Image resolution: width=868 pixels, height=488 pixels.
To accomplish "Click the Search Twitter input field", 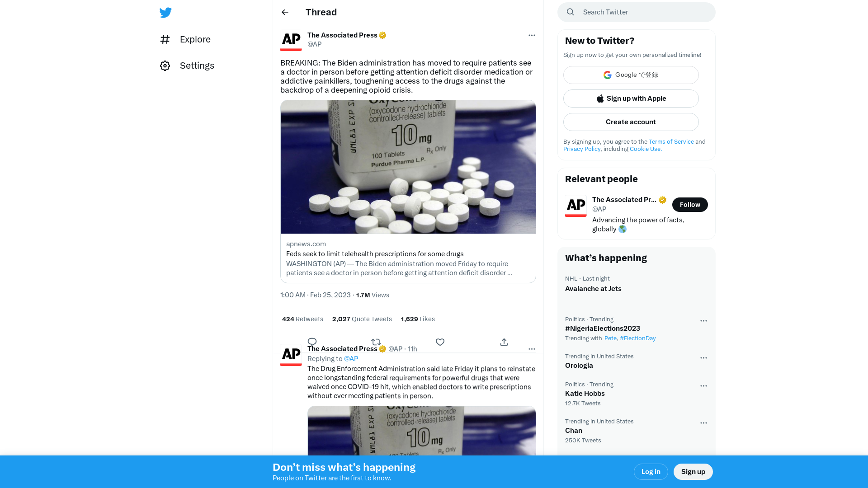I will tap(636, 12).
